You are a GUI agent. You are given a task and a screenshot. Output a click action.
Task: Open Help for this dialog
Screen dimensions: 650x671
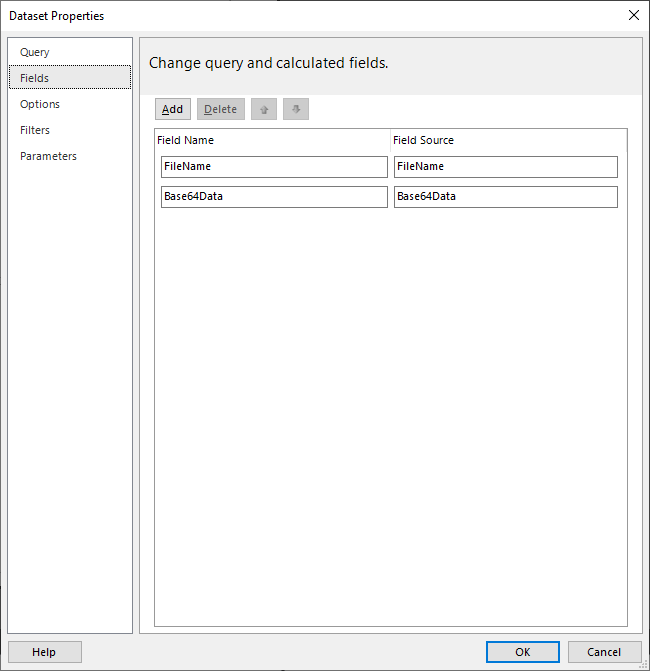click(x=45, y=652)
